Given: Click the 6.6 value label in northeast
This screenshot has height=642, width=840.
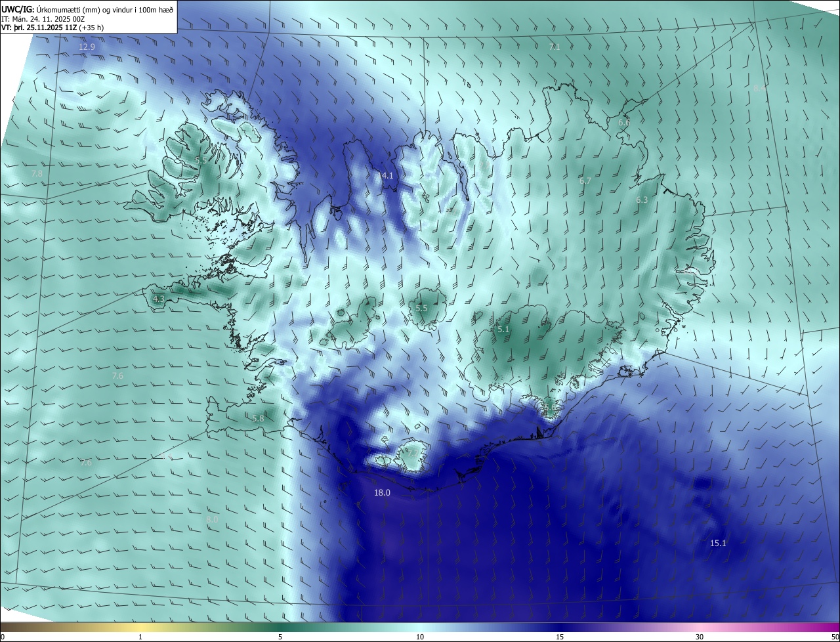Looking at the screenshot, I should pyautogui.click(x=623, y=122).
